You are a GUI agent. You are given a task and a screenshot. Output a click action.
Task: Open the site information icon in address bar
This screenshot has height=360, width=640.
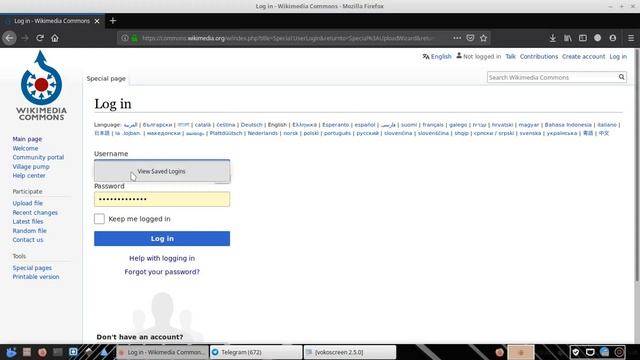click(125, 38)
